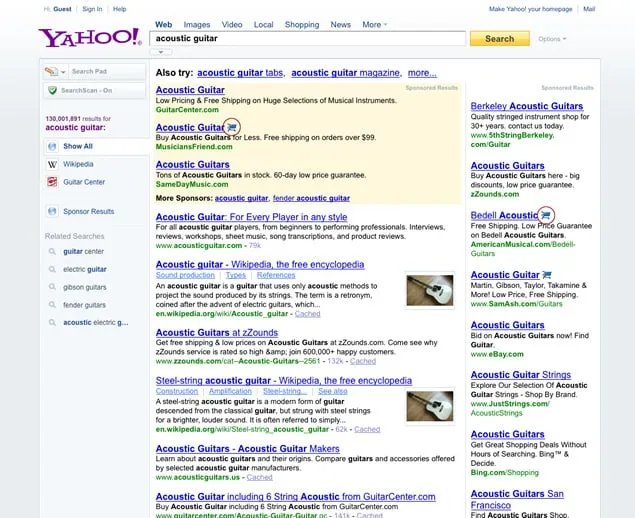Screen dimensions: 635x518
Task: Click the Types sublink under Wikipedia result
Action: click(236, 275)
